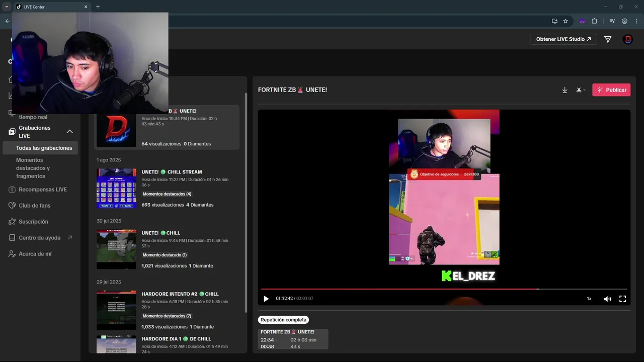Screen dimensions: 644x362
Task: Click the Momento destacado (1) tag
Action: point(165,255)
